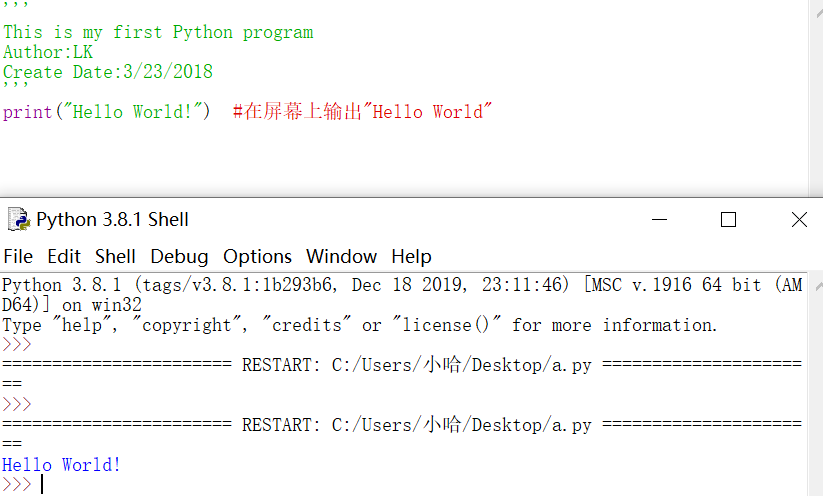
Task: Open the Shell menu
Action: tap(115, 256)
